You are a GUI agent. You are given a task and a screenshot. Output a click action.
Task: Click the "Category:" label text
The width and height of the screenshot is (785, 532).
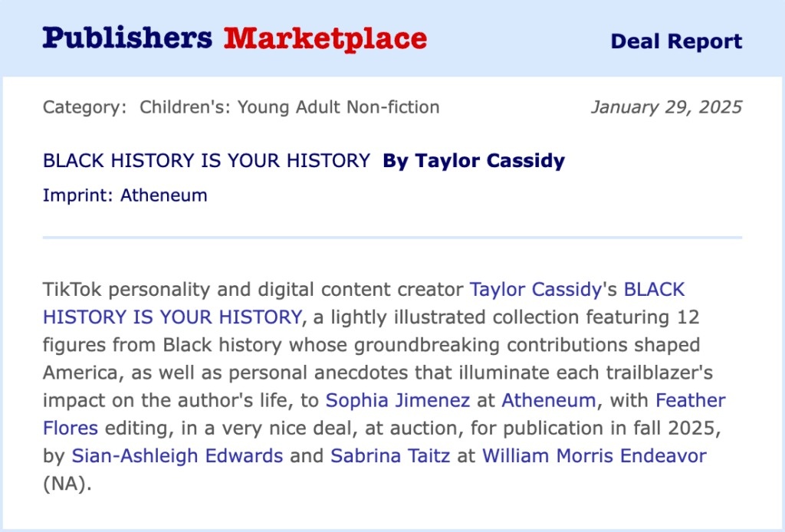click(x=84, y=107)
